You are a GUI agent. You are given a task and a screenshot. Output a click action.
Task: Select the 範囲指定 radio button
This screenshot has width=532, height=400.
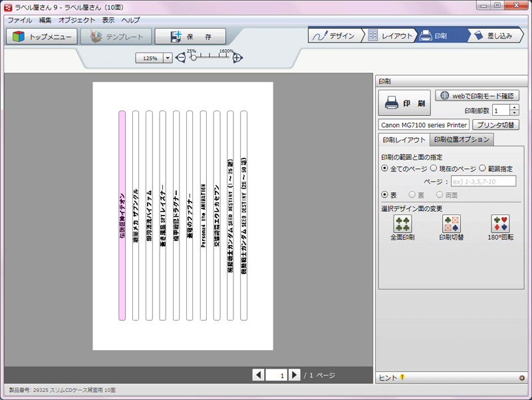(x=482, y=168)
